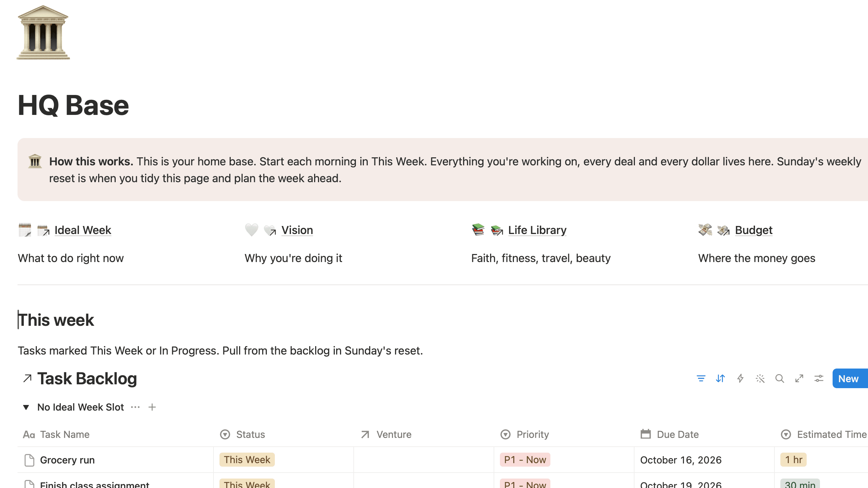Image resolution: width=868 pixels, height=488 pixels.
Task: Collapse the No Ideal Week Slot group
Action: click(26, 407)
